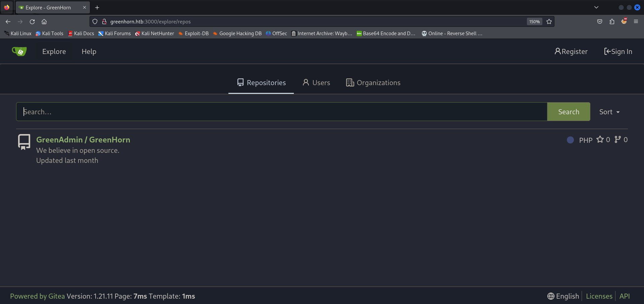Open the extensions puzzle icon
The height and width of the screenshot is (304, 644).
(612, 21)
